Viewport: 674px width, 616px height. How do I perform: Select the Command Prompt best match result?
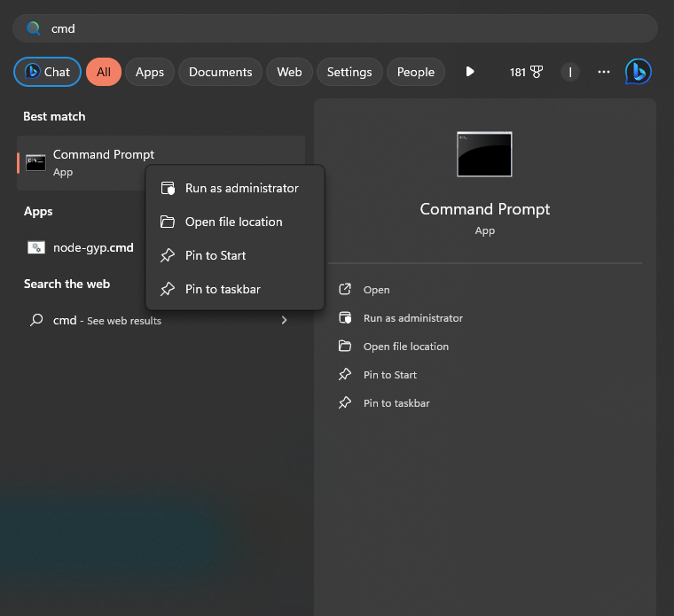click(x=161, y=163)
